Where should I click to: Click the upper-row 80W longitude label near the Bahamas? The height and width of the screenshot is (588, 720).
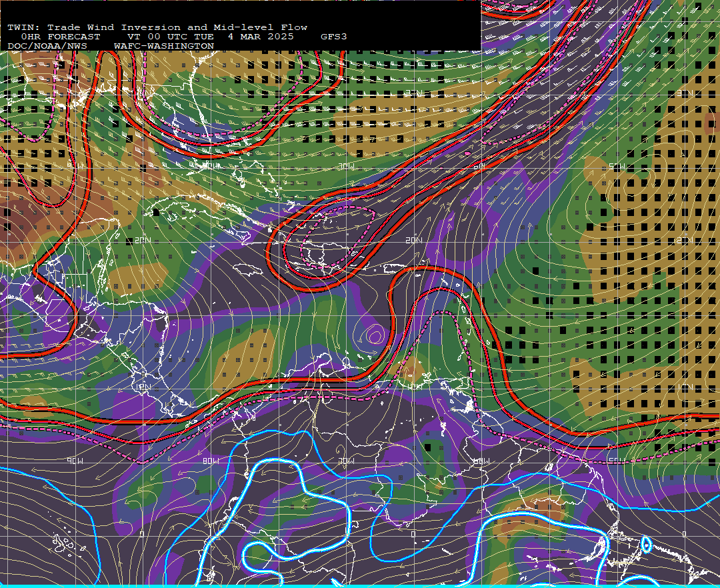pyautogui.click(x=211, y=166)
